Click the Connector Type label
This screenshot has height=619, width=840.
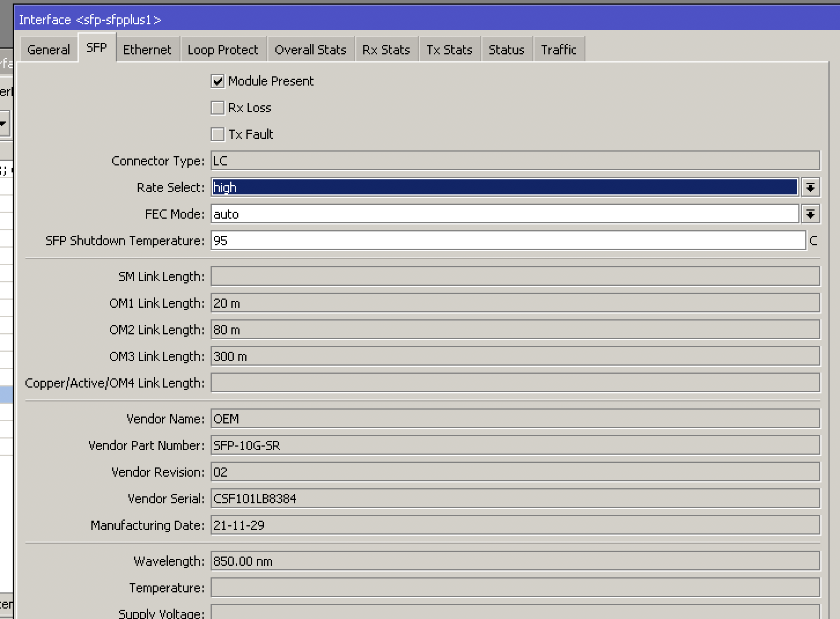pos(158,161)
